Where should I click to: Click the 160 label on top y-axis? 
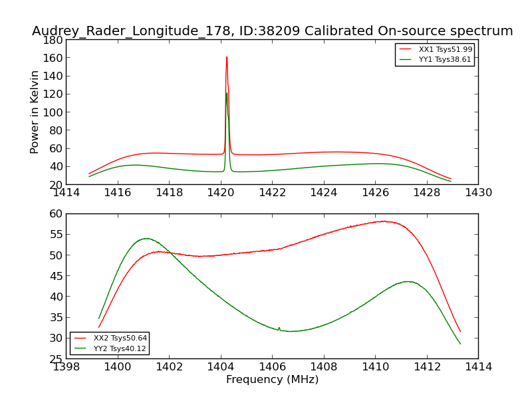pyautogui.click(x=53, y=58)
